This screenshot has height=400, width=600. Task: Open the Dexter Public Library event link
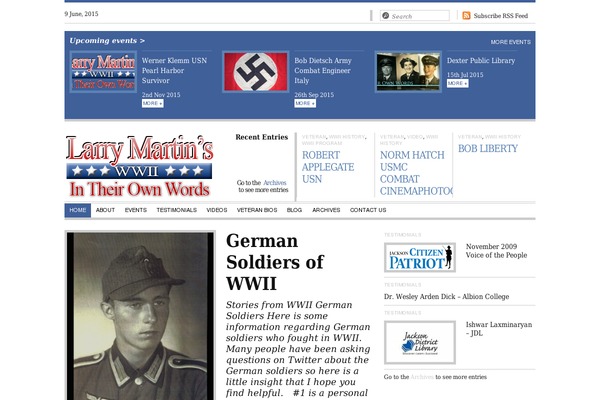[x=481, y=60]
